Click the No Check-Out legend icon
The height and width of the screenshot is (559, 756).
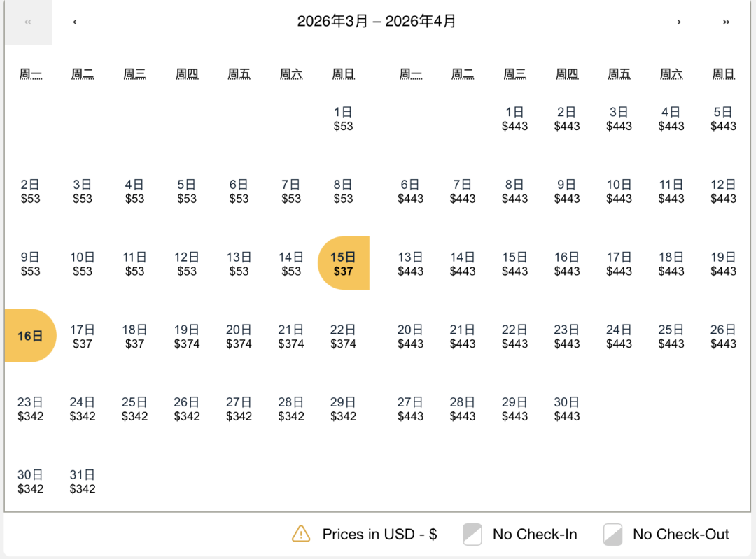click(613, 534)
